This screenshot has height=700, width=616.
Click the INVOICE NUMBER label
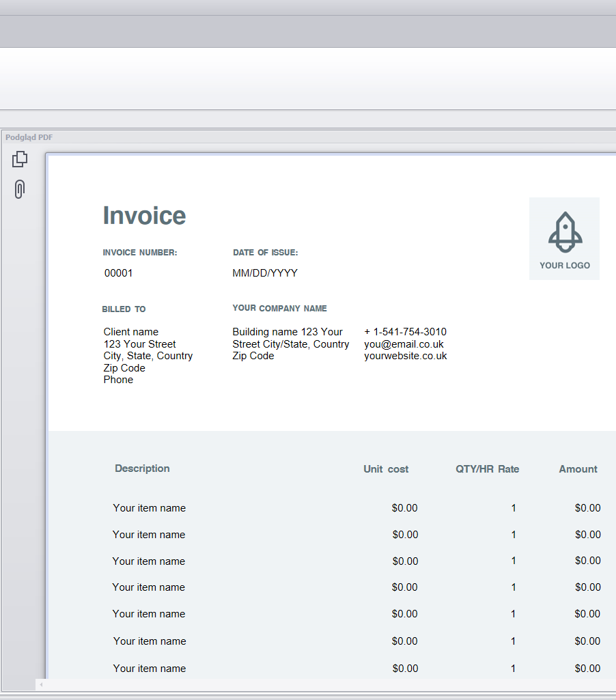[x=140, y=253]
